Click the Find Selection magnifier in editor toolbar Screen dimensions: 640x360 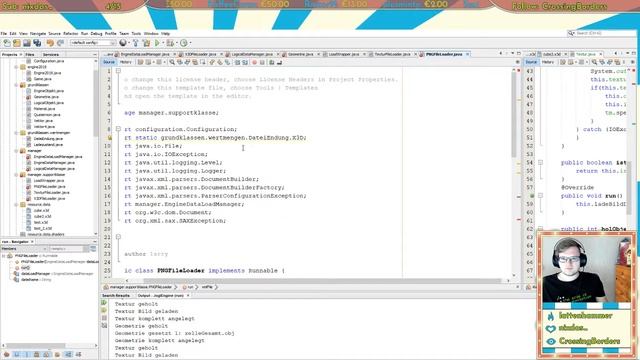pyautogui.click(x=172, y=62)
